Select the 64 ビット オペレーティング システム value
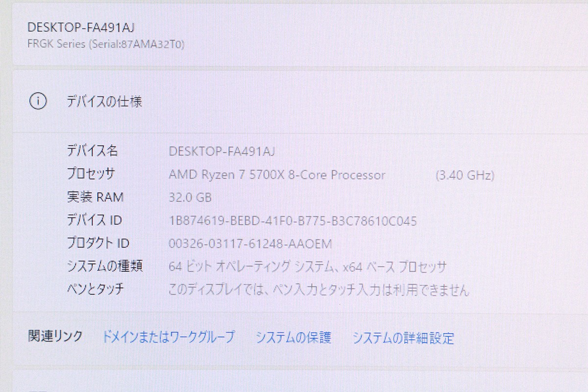The height and width of the screenshot is (392, 588). click(308, 267)
